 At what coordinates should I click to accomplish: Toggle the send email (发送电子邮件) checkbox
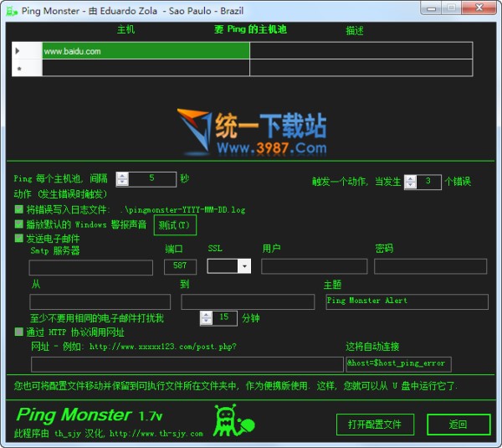pyautogui.click(x=19, y=238)
